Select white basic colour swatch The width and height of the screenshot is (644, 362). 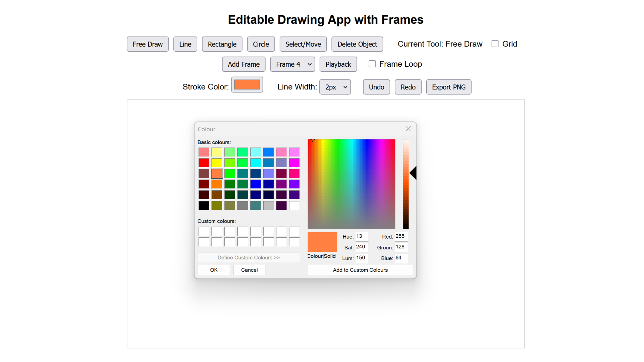click(x=294, y=205)
